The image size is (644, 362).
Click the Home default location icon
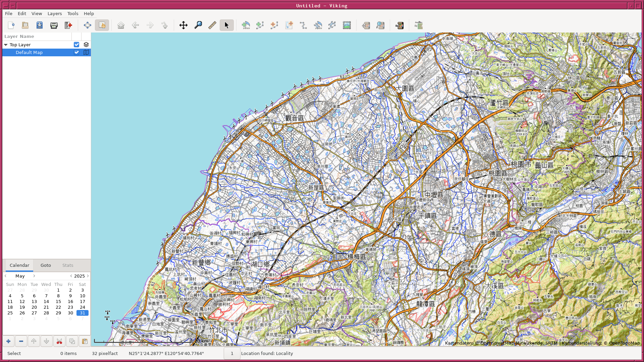pyautogui.click(x=121, y=25)
